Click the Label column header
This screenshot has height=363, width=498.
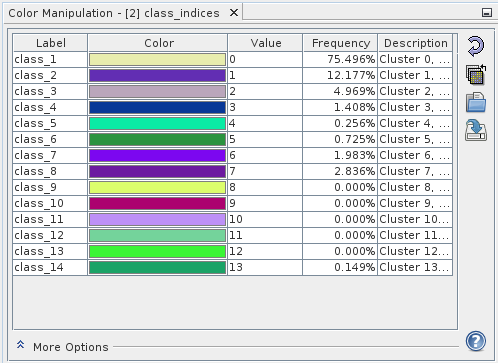51,43
